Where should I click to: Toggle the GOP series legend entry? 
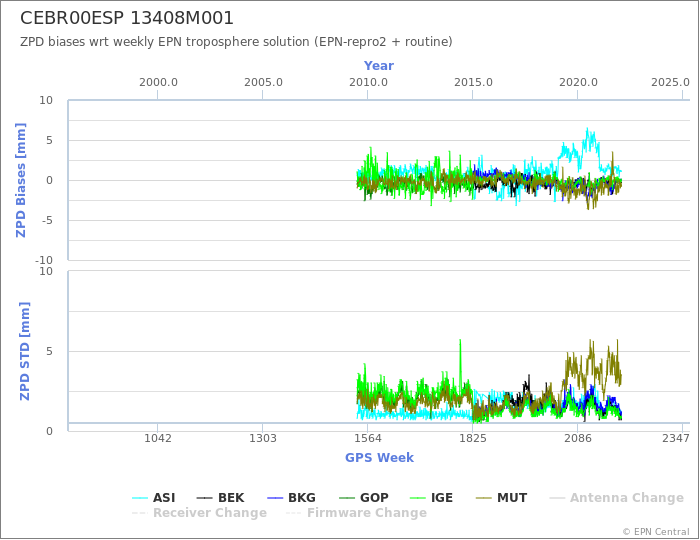coord(364,498)
